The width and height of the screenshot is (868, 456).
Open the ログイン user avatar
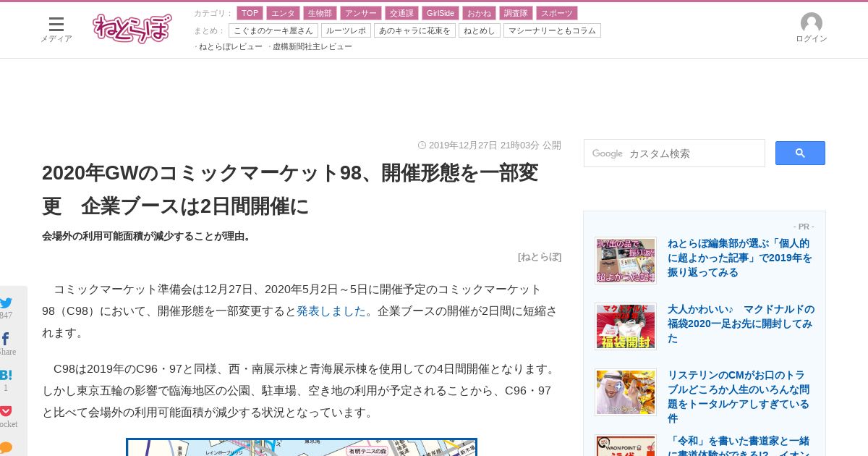pos(812,28)
